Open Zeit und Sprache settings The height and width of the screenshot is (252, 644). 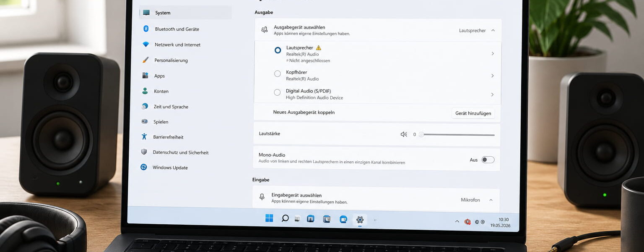click(x=171, y=107)
